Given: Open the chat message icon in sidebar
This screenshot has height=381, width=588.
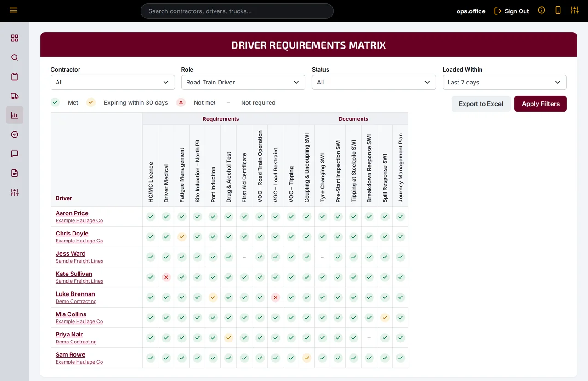Looking at the screenshot, I should pyautogui.click(x=15, y=154).
